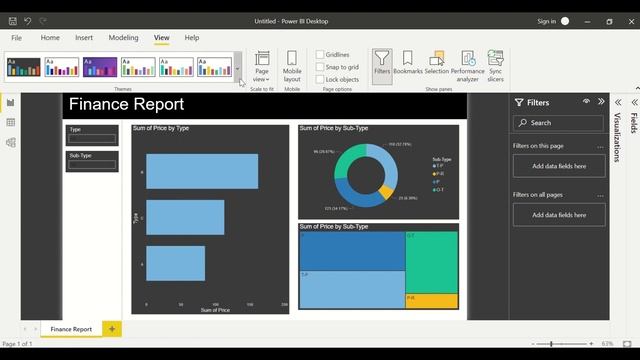
Task: Open the Sub-Type slicer dropdown
Action: coord(92,165)
